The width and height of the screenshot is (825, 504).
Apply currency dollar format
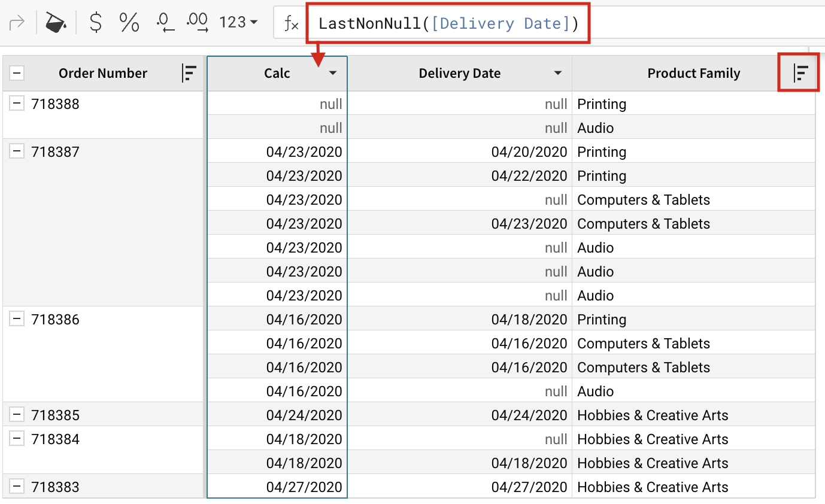coord(95,23)
